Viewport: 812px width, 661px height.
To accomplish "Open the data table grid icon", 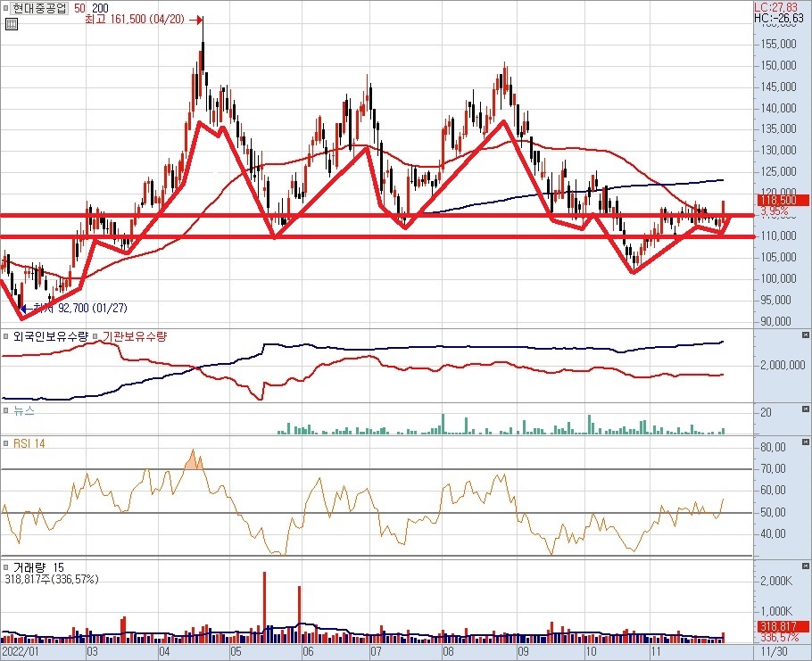I will click(11, 24).
